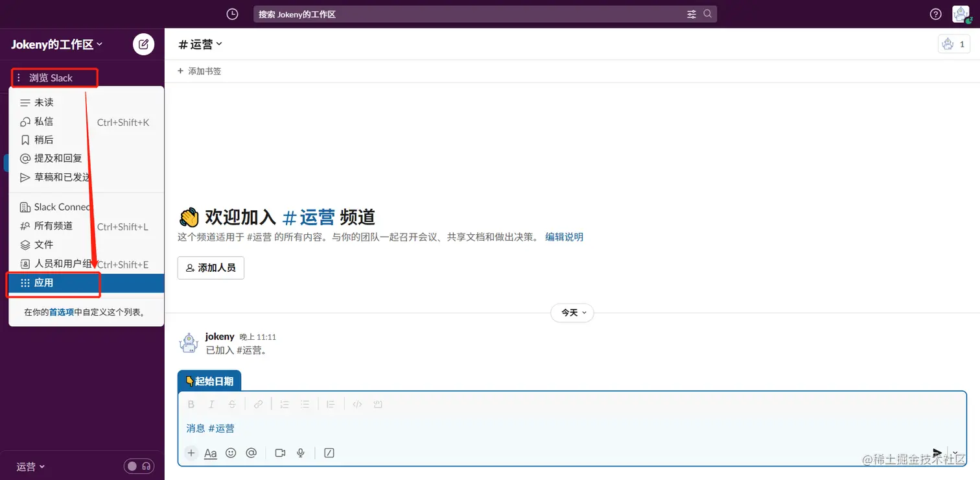
Task: Click the 消息 #运营 message input
Action: 572,428
